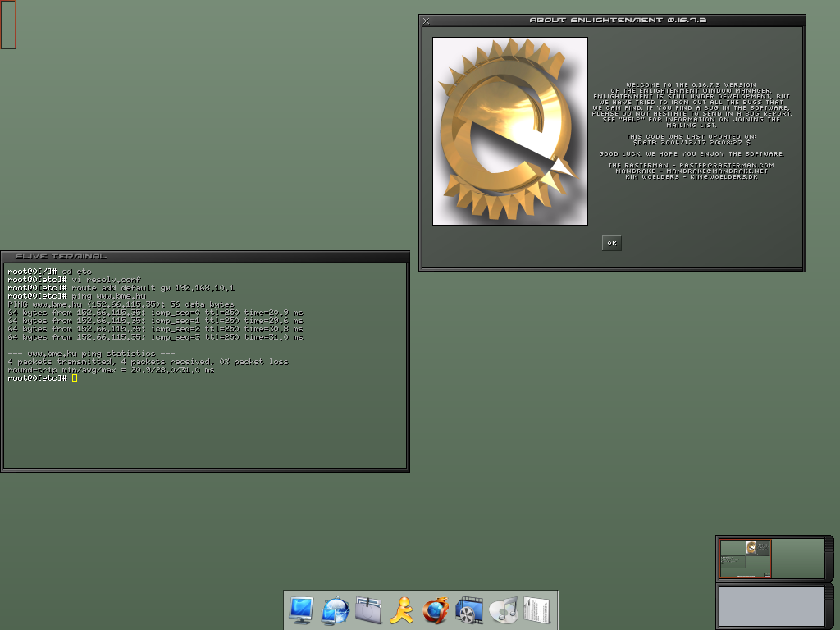
Task: Click the "vi resolv.conf" command line
Action: coord(74,280)
